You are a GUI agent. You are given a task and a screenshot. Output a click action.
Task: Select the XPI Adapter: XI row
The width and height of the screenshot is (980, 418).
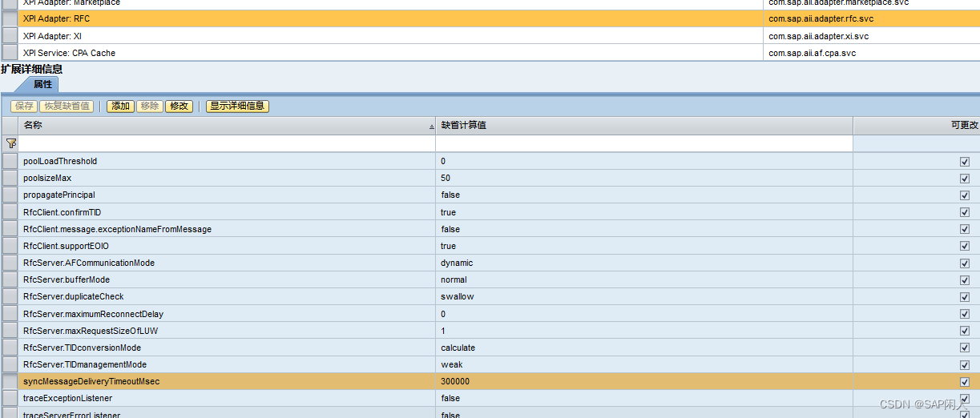point(490,36)
